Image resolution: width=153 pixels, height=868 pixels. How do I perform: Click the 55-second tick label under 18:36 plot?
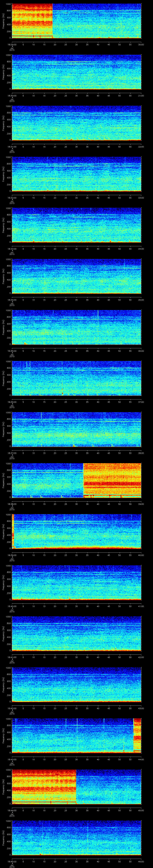point(130,402)
